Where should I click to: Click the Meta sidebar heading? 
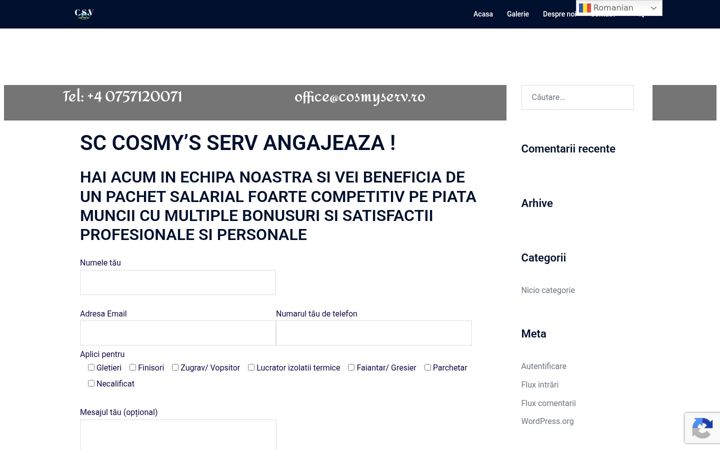click(x=534, y=334)
